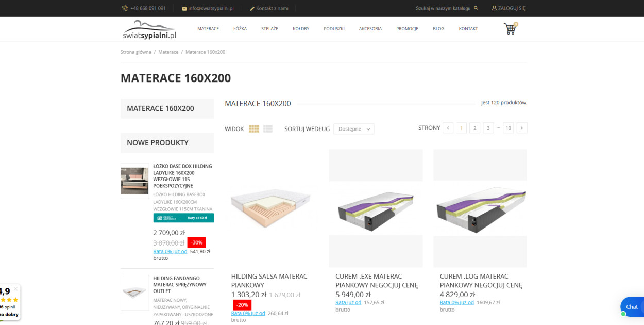Go to page 2 of results
644x325 pixels.
(x=475, y=128)
